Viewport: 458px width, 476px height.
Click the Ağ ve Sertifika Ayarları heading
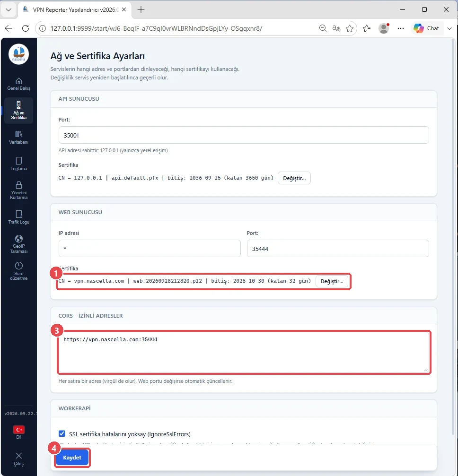pyautogui.click(x=97, y=56)
